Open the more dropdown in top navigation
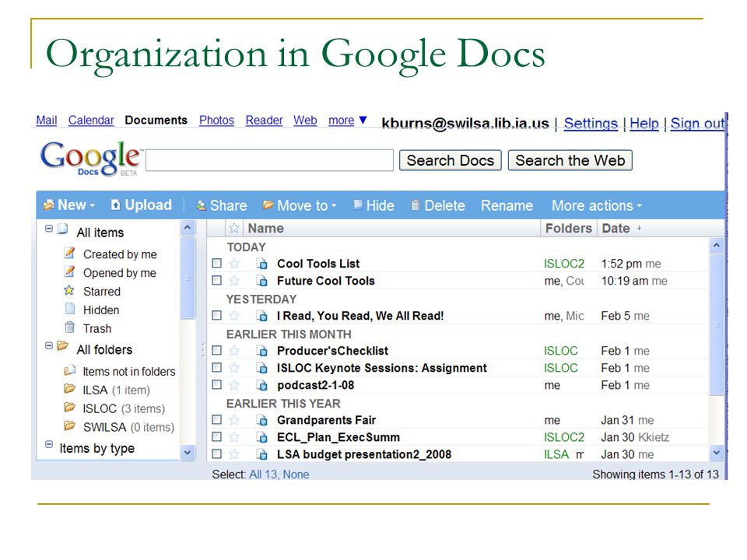The width and height of the screenshot is (747, 560). point(347,121)
